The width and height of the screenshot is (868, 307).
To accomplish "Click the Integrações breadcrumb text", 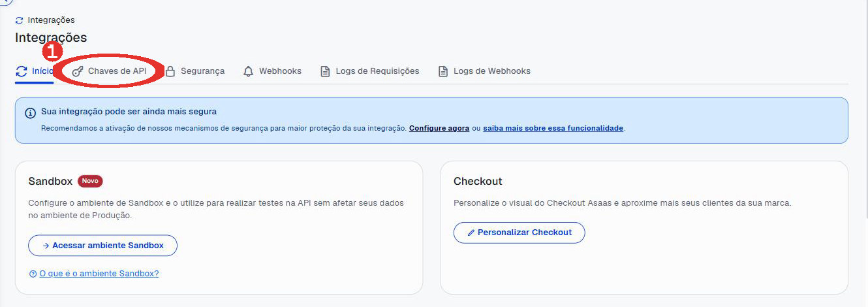I will point(51,20).
